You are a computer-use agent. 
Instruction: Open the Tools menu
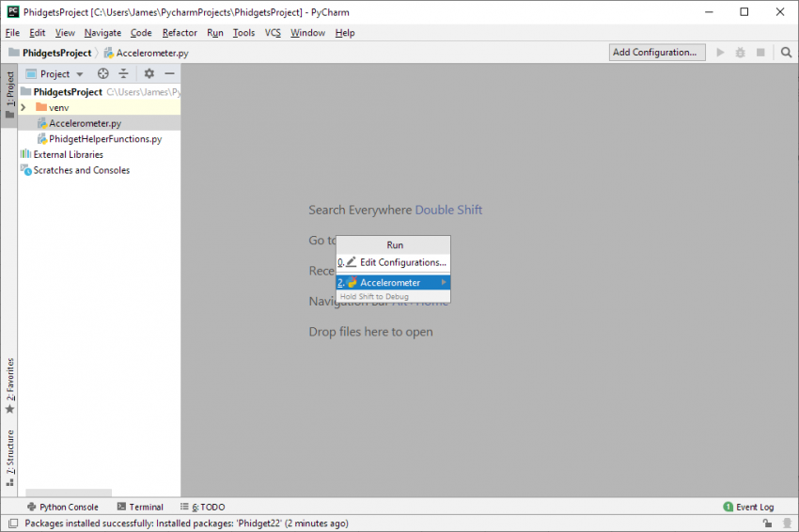(243, 33)
